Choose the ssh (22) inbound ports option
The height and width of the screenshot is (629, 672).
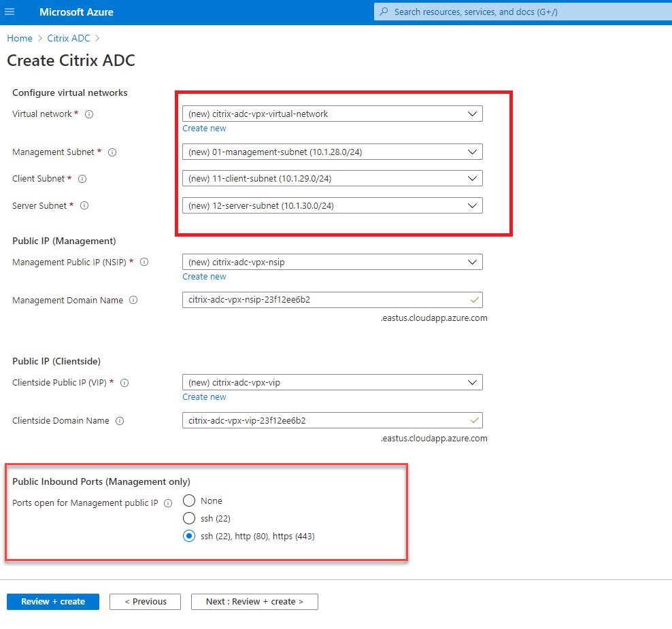(x=189, y=518)
